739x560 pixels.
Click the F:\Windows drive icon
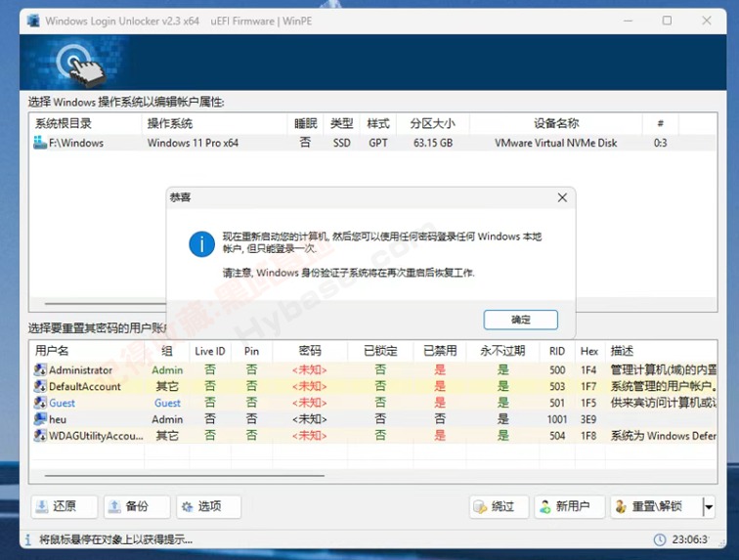point(39,143)
